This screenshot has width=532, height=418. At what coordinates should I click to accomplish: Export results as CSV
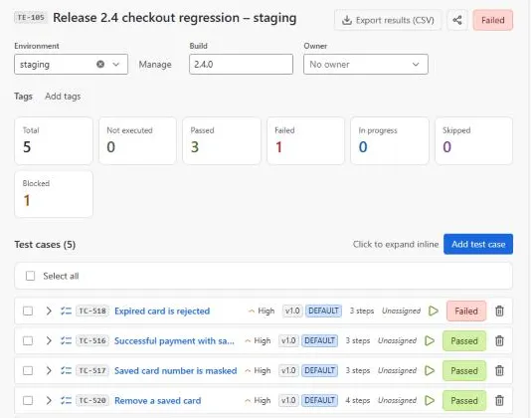point(388,20)
